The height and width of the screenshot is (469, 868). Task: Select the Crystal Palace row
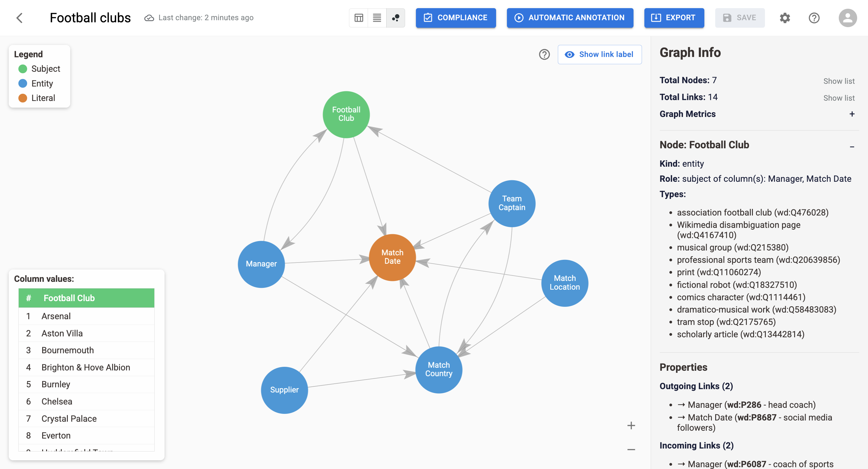(86, 419)
